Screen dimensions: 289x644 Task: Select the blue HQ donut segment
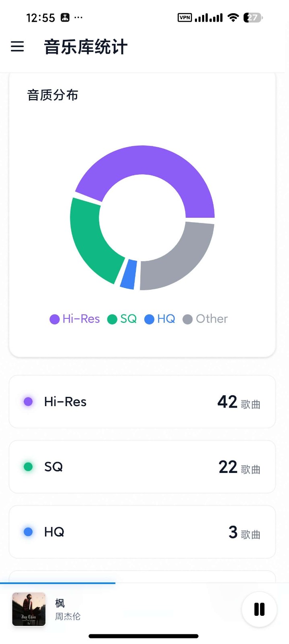[129, 275]
